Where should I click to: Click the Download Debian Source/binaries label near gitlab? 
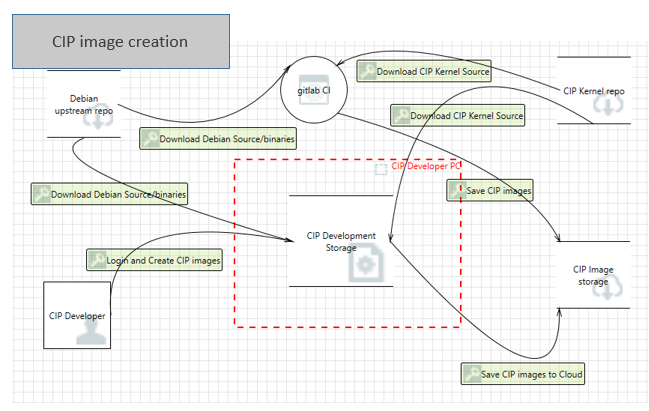[x=218, y=138]
